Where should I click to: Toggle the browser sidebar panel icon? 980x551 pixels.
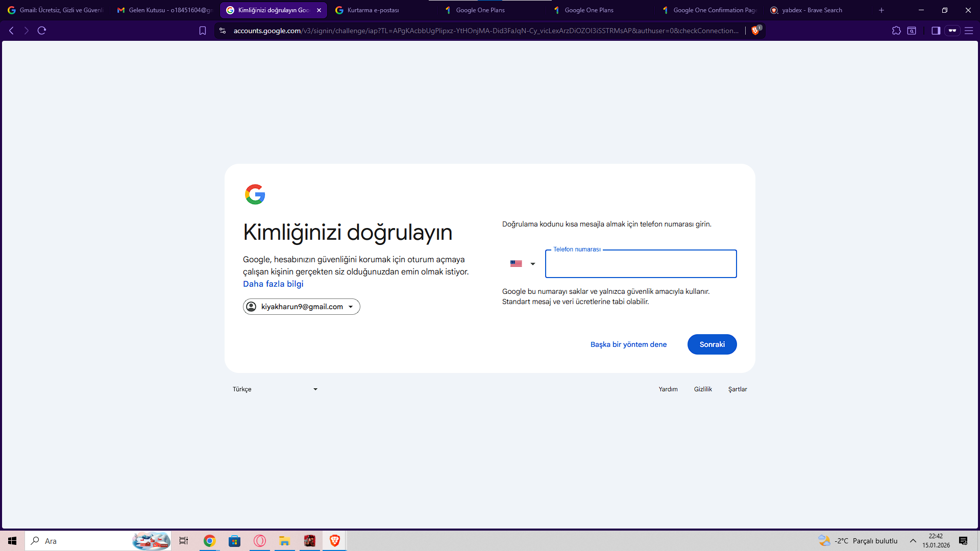(x=936, y=31)
